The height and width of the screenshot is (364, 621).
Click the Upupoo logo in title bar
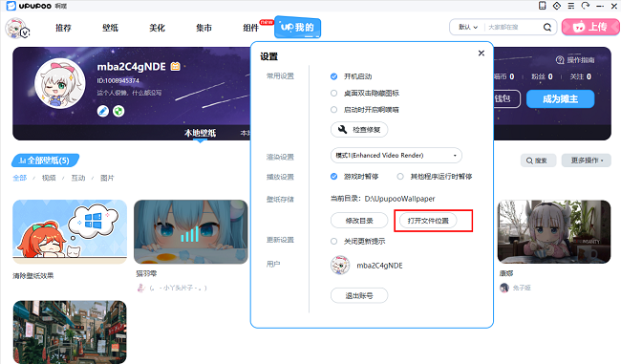(x=11, y=6)
